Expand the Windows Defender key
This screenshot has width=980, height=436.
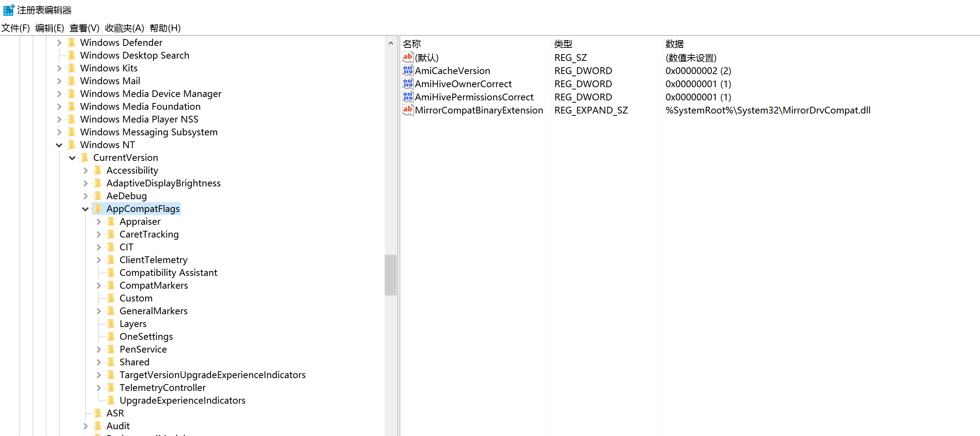tap(59, 43)
